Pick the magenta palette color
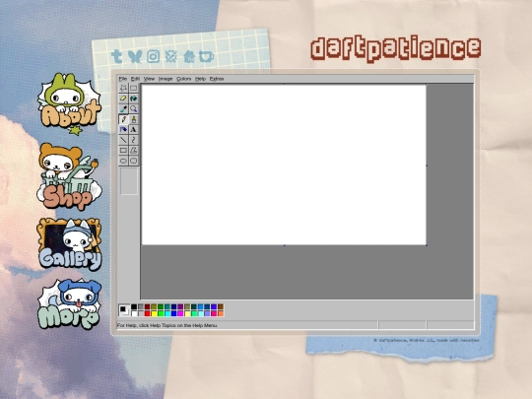 click(x=180, y=313)
